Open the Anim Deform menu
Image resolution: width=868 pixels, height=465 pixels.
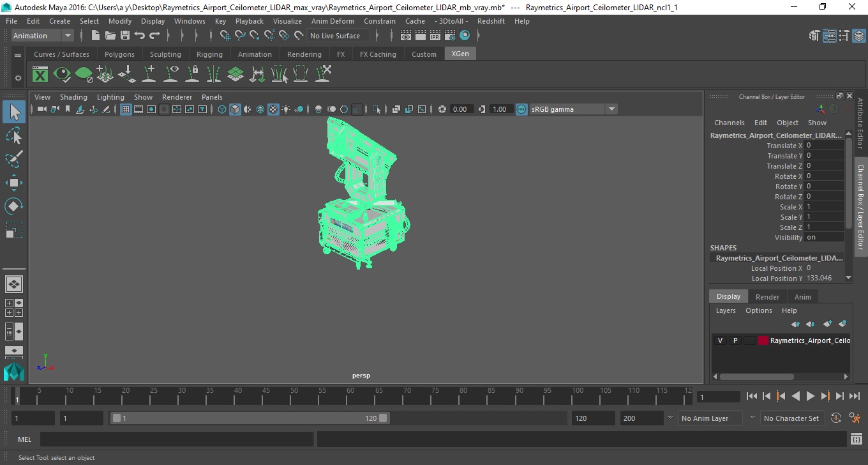click(333, 21)
